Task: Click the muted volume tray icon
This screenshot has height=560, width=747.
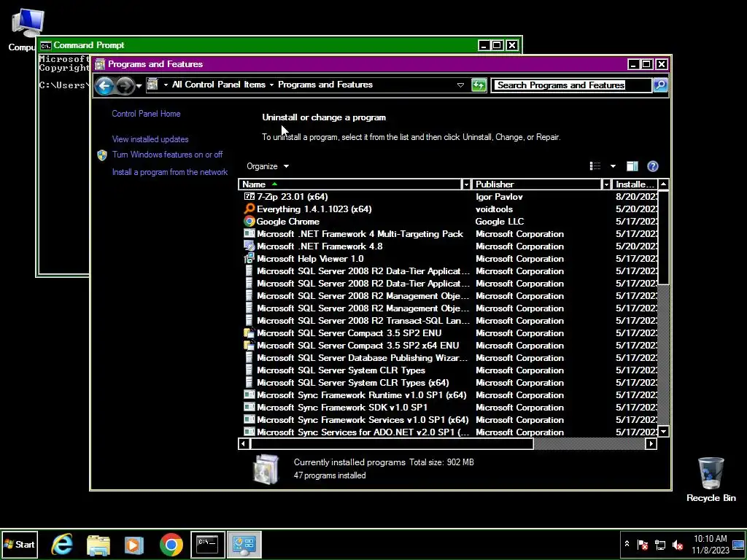Action: (x=677, y=544)
